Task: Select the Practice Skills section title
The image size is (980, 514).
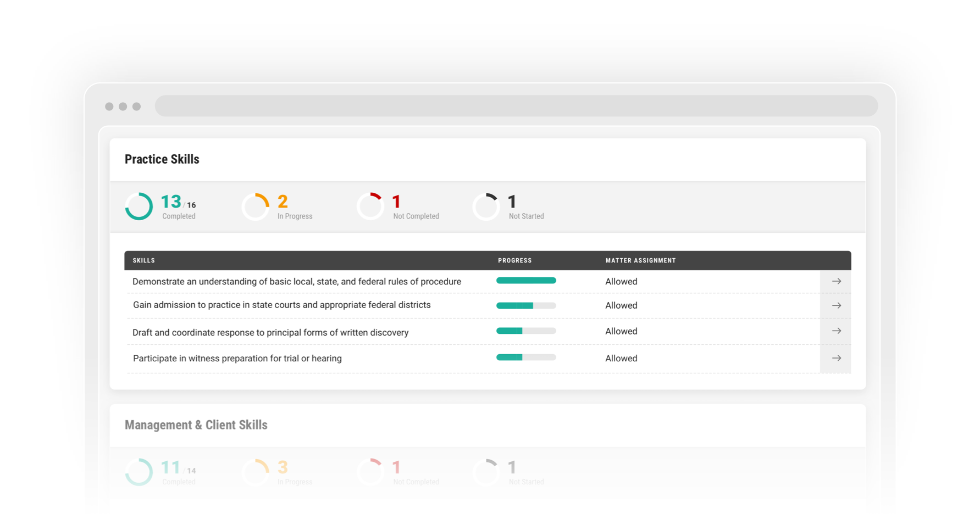Action: tap(162, 159)
